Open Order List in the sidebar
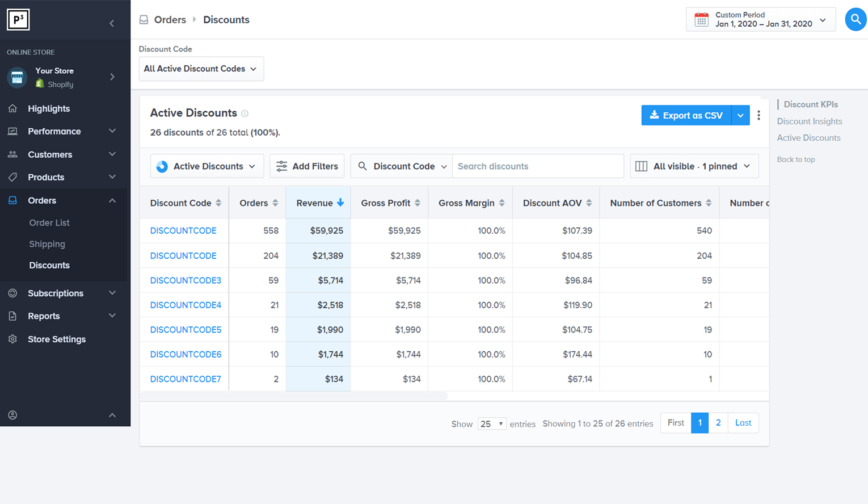 [x=49, y=222]
